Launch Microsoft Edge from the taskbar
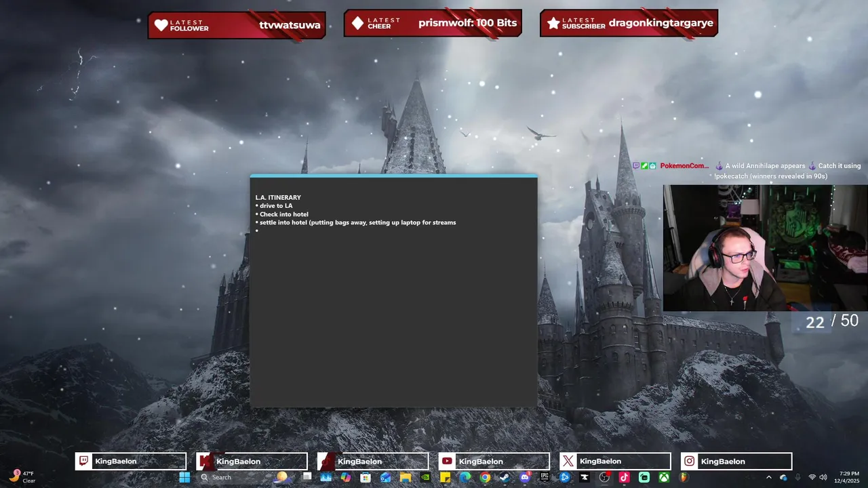The width and height of the screenshot is (868, 488). point(465,477)
